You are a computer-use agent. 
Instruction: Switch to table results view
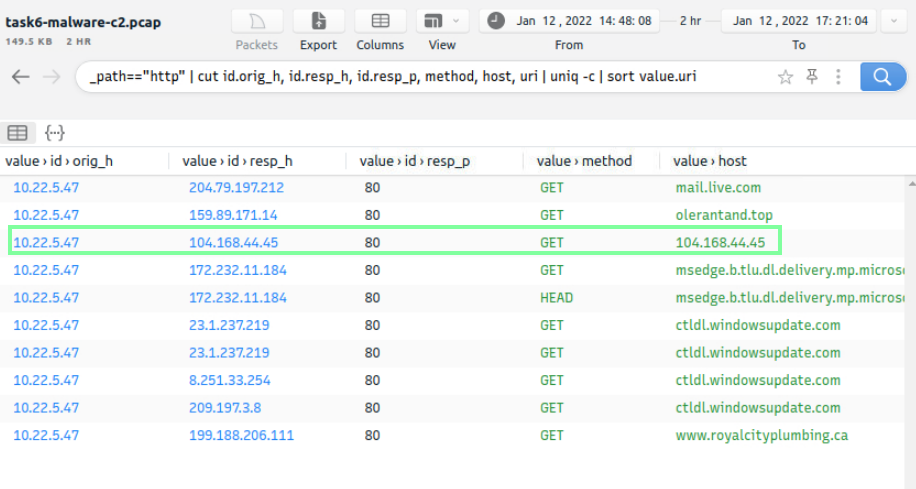click(17, 133)
